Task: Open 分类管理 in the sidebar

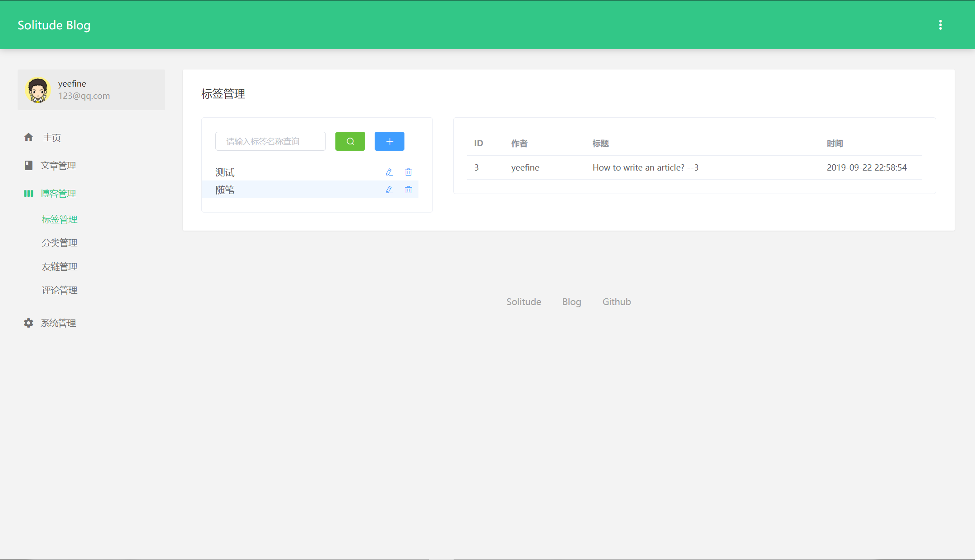Action: click(x=59, y=243)
